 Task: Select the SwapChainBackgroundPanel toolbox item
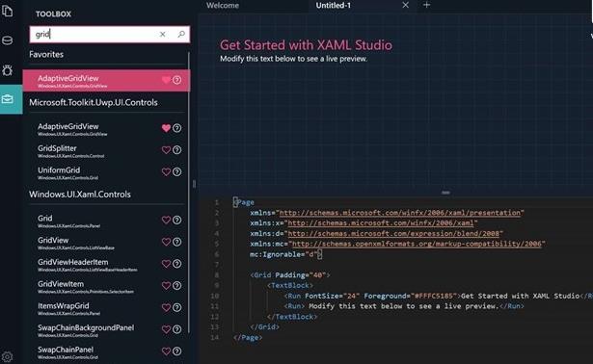pos(106,329)
